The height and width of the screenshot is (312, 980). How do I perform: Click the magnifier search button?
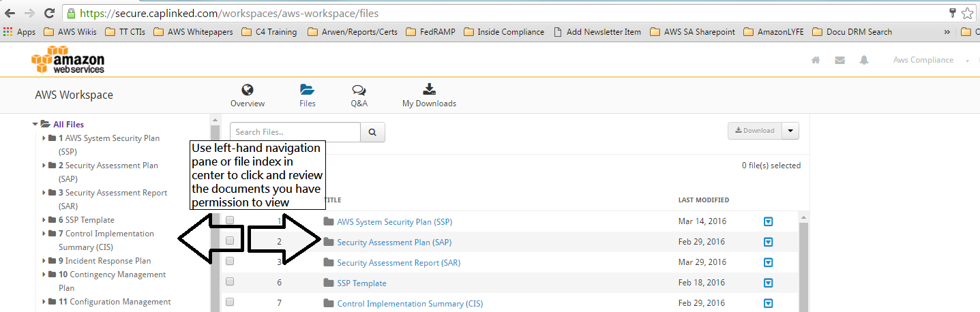pyautogui.click(x=372, y=132)
